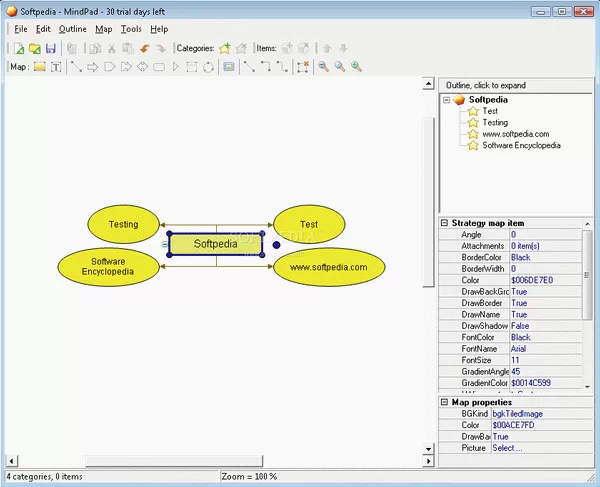
Task: Select the Software Encyclopedia ellipse on canvas
Action: (108, 267)
